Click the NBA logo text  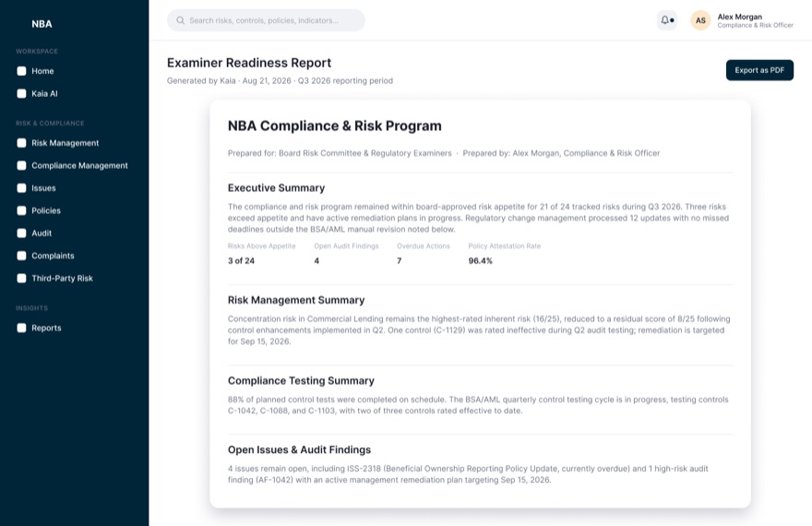42,24
